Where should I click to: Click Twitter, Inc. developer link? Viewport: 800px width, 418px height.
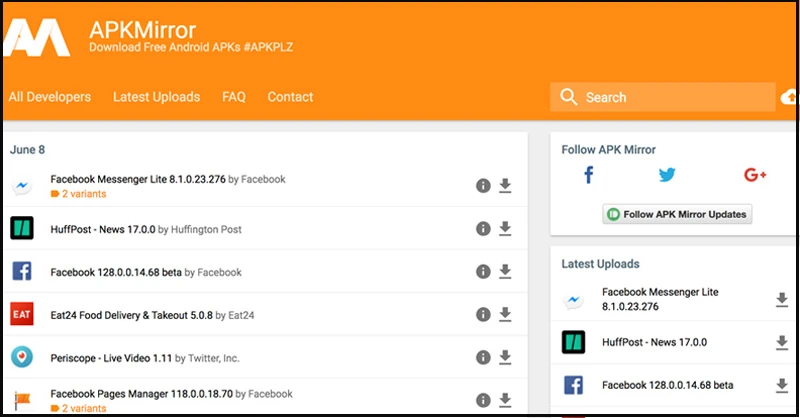213,358
